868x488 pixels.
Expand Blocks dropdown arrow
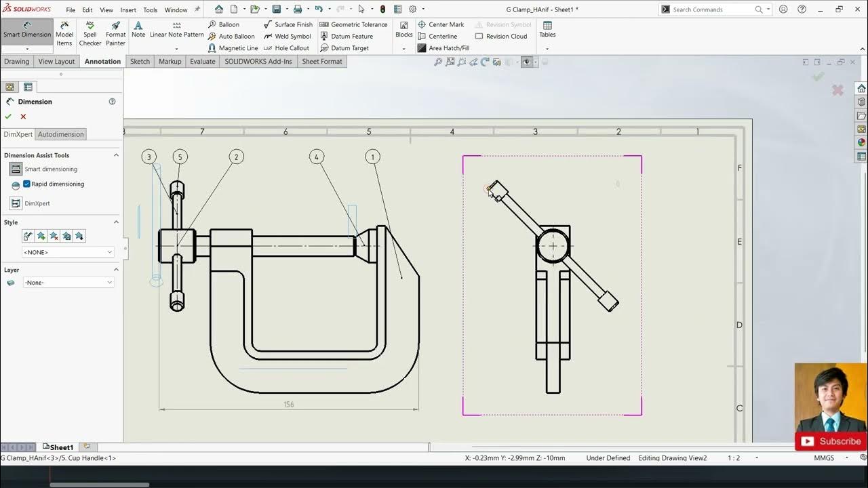coord(404,49)
